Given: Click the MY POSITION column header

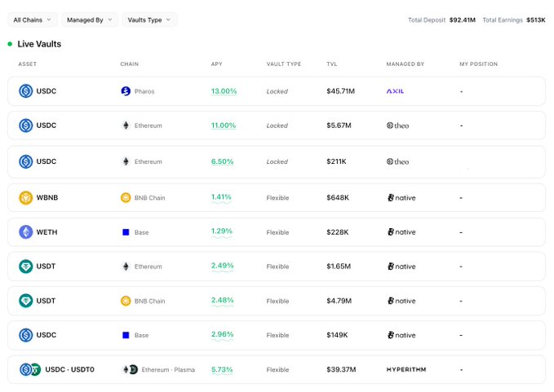Looking at the screenshot, I should 478,64.
